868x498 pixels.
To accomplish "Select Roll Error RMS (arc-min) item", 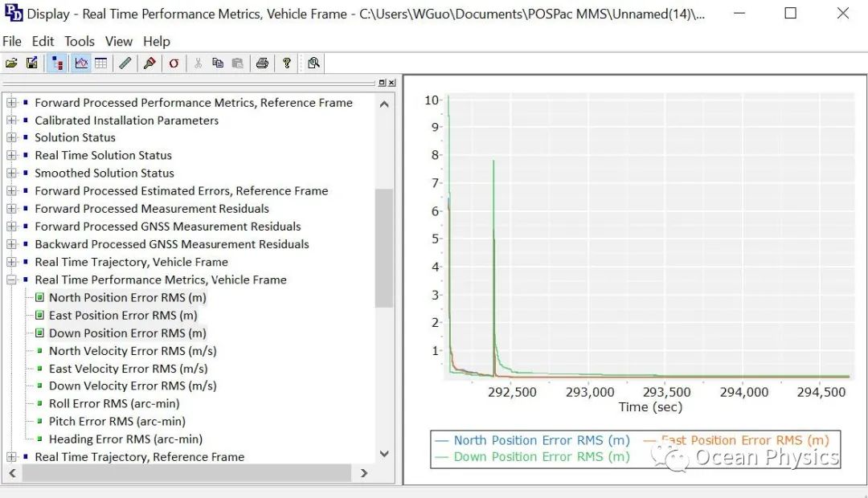I will [x=114, y=404].
